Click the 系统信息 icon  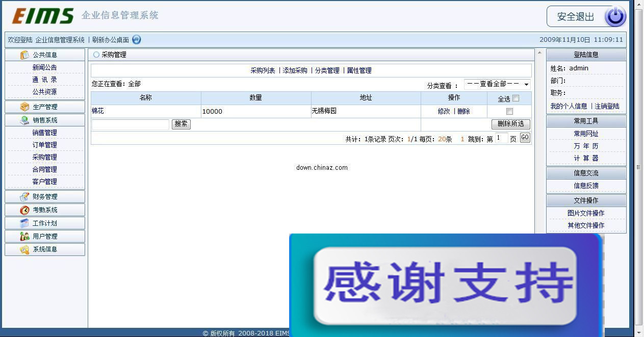24,249
